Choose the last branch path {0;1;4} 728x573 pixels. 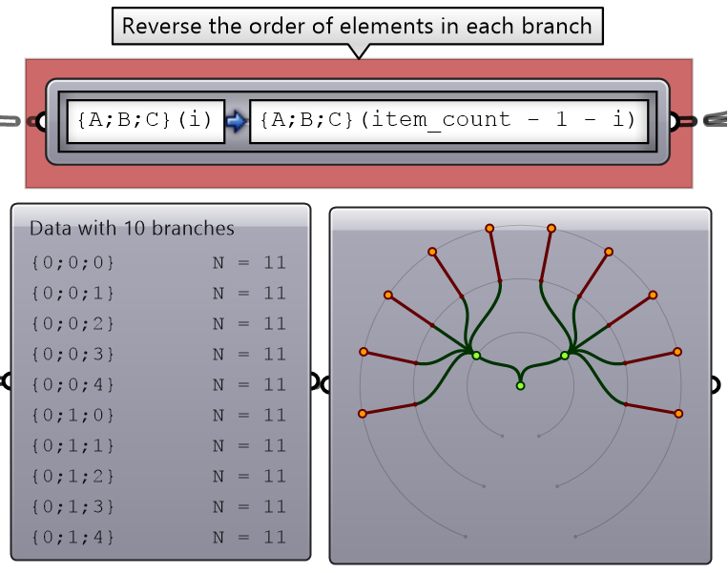coord(73,537)
